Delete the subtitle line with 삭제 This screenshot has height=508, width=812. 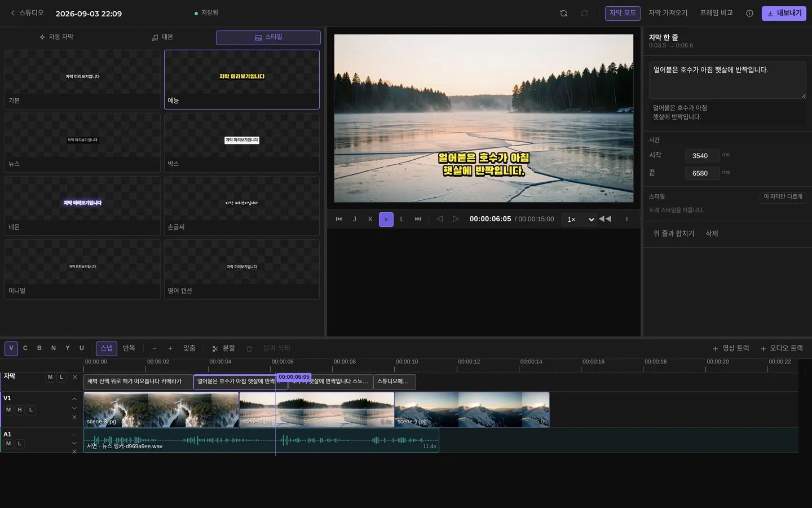[x=712, y=234]
